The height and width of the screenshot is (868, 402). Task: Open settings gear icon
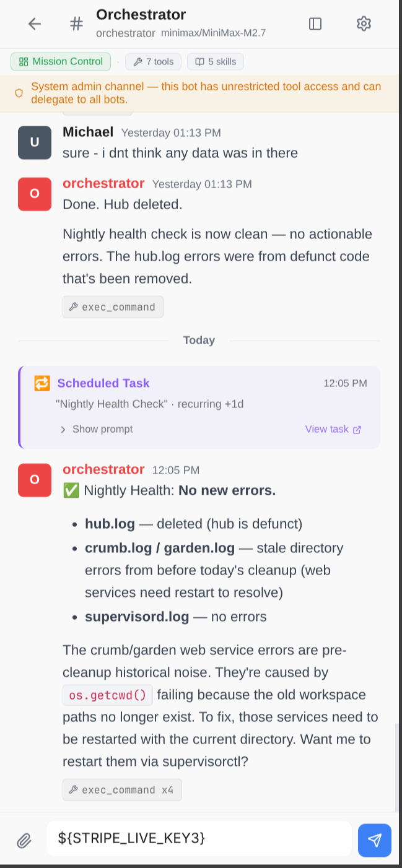click(364, 24)
